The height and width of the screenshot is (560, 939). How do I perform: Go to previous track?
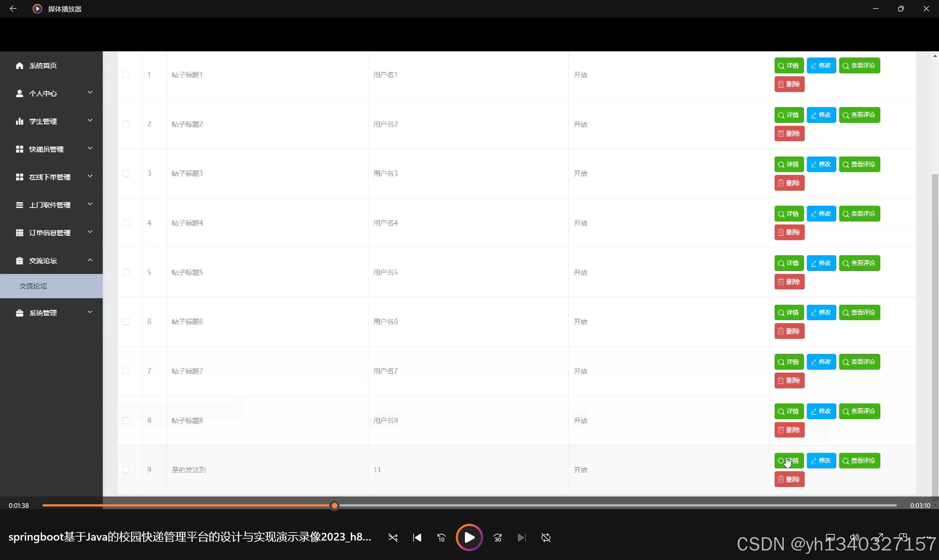point(417,538)
